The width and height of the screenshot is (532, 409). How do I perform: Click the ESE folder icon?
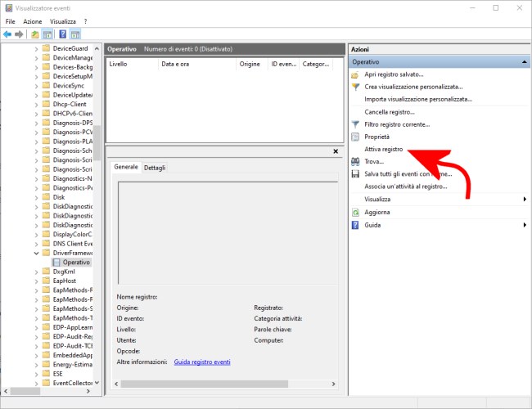pos(46,374)
